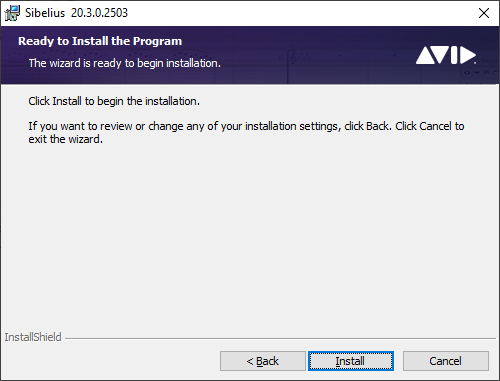
Task: Click 'The wizard is ready to begin installation' text
Action: click(x=125, y=63)
